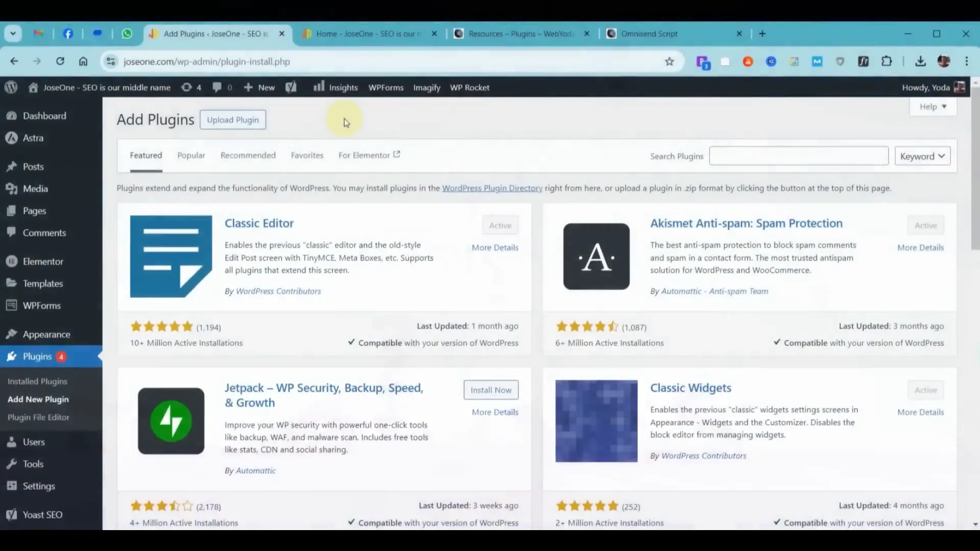Viewport: 980px width, 551px height.
Task: Expand the Help panel dropdown
Action: point(933,107)
